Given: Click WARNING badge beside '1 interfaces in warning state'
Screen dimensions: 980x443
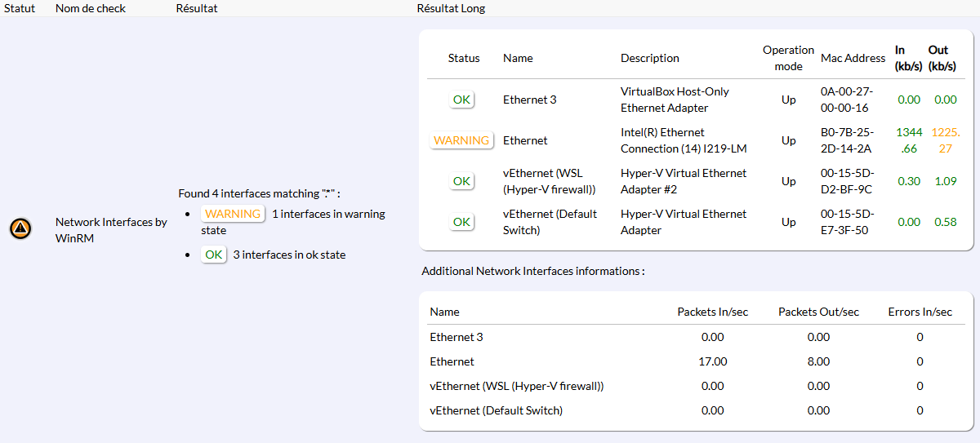Looking at the screenshot, I should click(x=233, y=214).
